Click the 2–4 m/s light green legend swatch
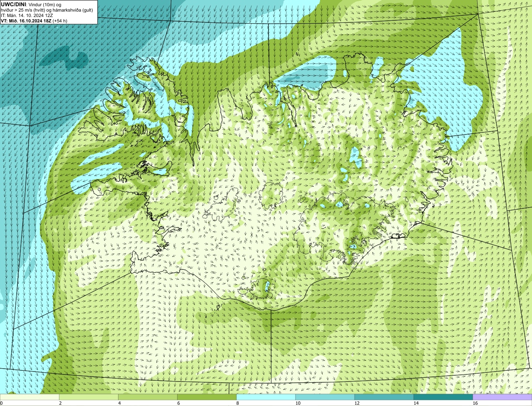 point(89,397)
